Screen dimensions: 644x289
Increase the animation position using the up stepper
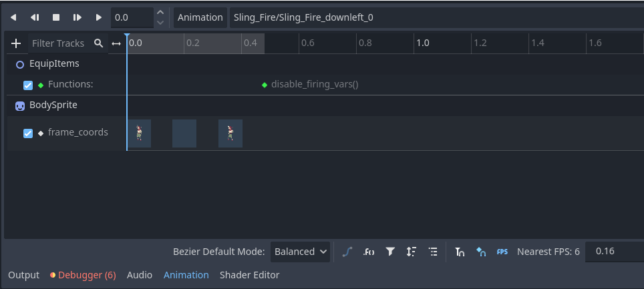[160, 13]
